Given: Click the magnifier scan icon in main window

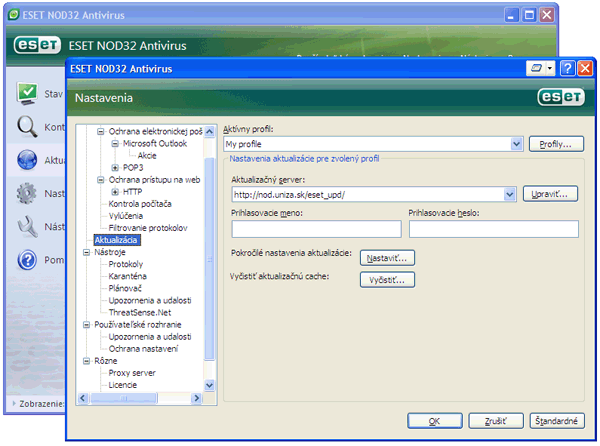Looking at the screenshot, I should [x=27, y=126].
